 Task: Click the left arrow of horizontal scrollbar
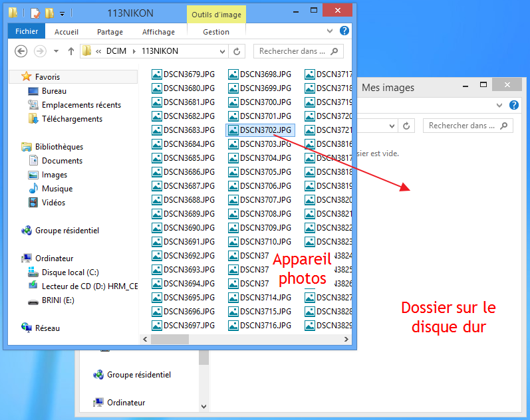pos(145,339)
